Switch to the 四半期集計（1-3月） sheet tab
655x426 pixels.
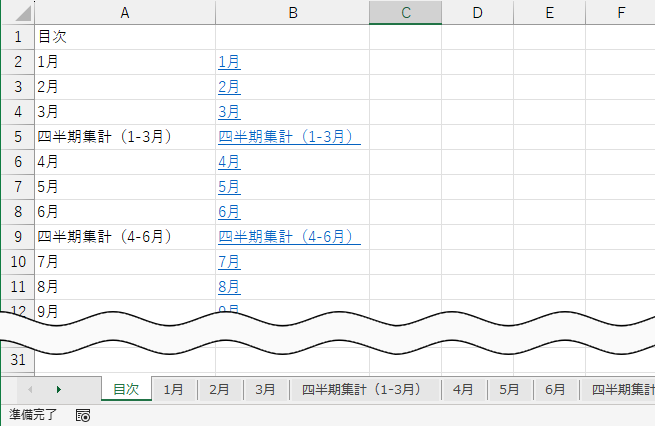tap(361, 389)
